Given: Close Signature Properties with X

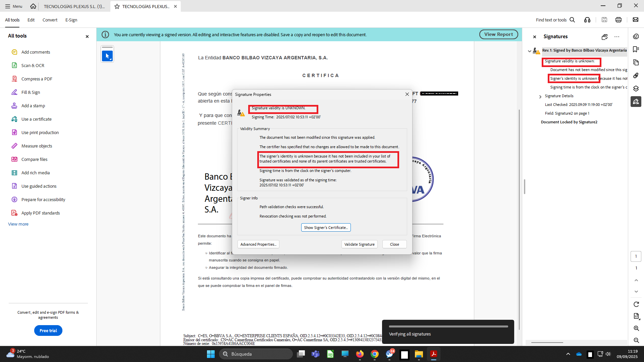Looking at the screenshot, I should coord(407,94).
